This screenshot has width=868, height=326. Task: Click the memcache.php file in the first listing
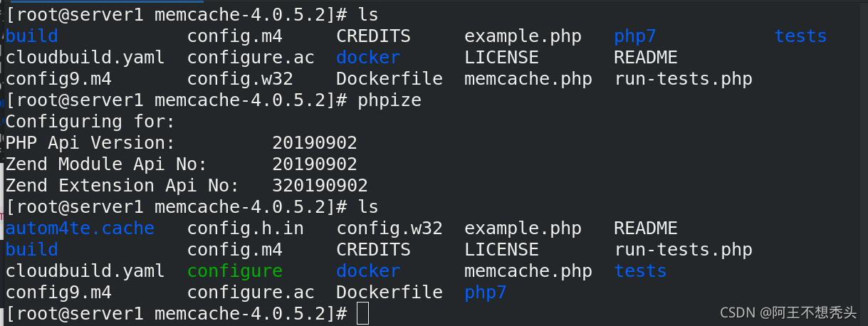528,79
